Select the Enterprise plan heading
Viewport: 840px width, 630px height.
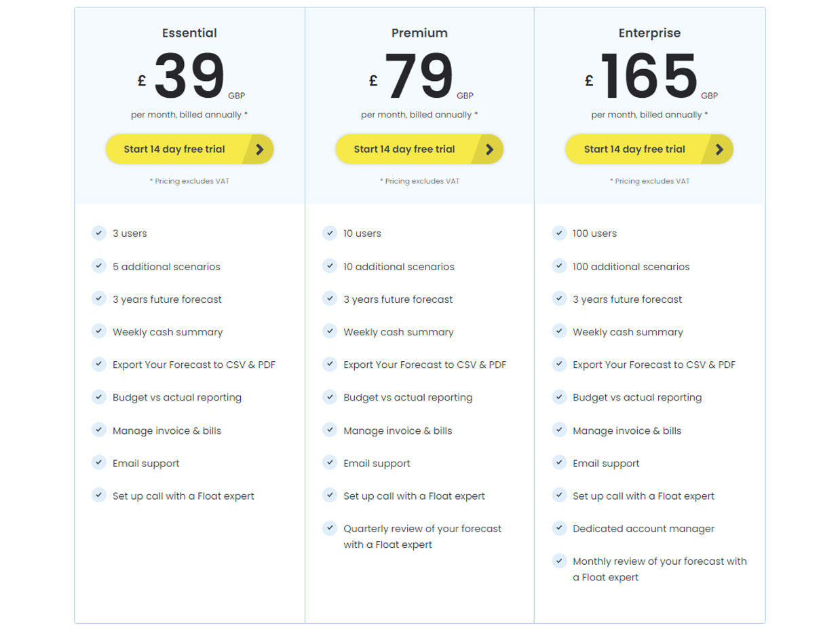point(649,33)
